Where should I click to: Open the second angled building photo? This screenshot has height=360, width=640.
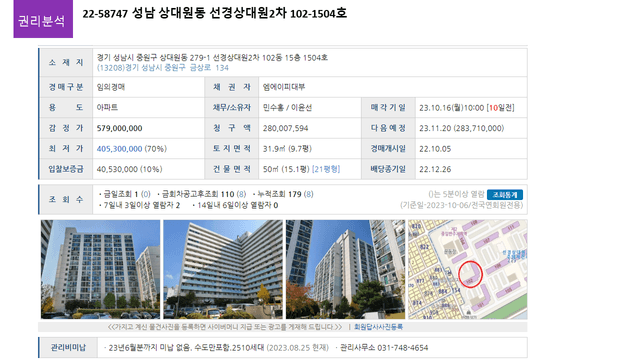point(223,269)
